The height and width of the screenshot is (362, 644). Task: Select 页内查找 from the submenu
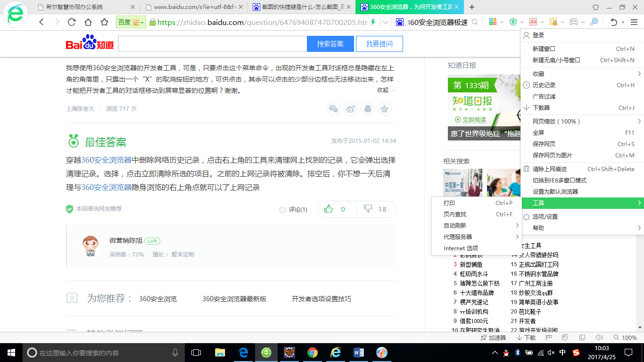(x=476, y=214)
